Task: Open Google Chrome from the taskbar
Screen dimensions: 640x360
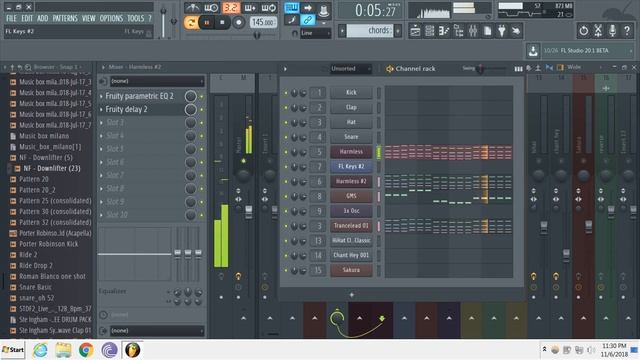Action: (86, 350)
